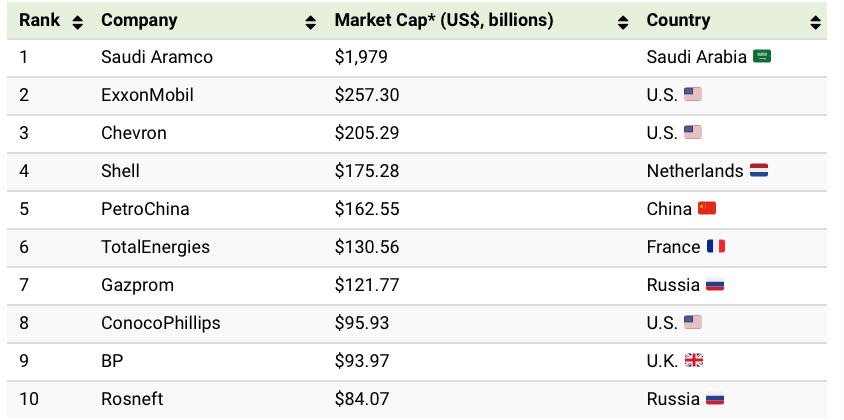
Task: Click the U.S. flag beside ExxonMobil
Action: click(x=693, y=94)
